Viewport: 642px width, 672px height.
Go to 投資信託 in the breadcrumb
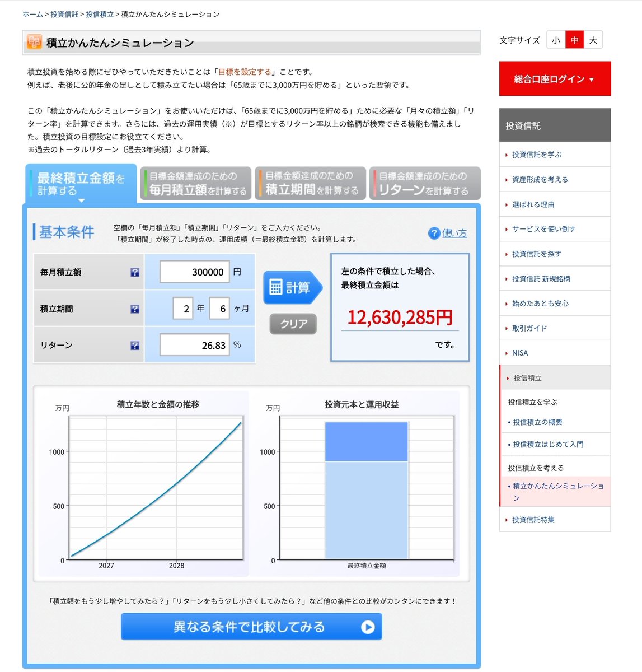64,14
